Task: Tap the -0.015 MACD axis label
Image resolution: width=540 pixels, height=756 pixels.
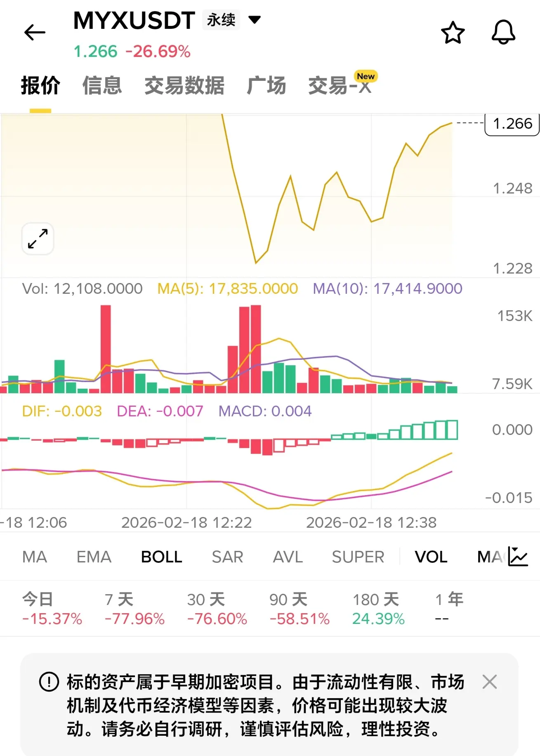Action: 509,498
